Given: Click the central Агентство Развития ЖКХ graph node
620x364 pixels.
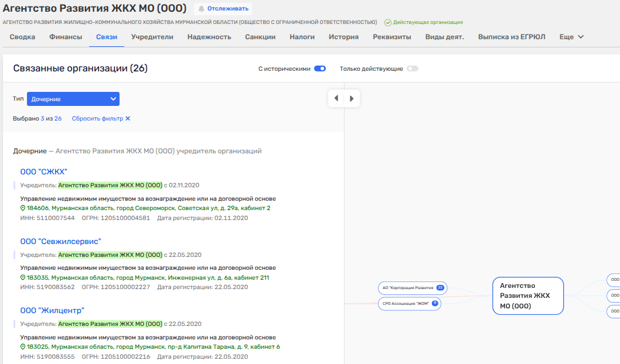Looking at the screenshot, I should point(527,296).
